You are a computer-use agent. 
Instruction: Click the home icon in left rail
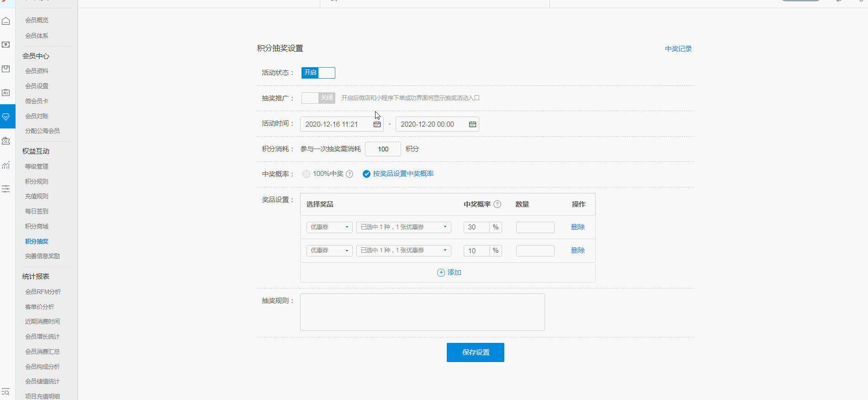point(6,21)
